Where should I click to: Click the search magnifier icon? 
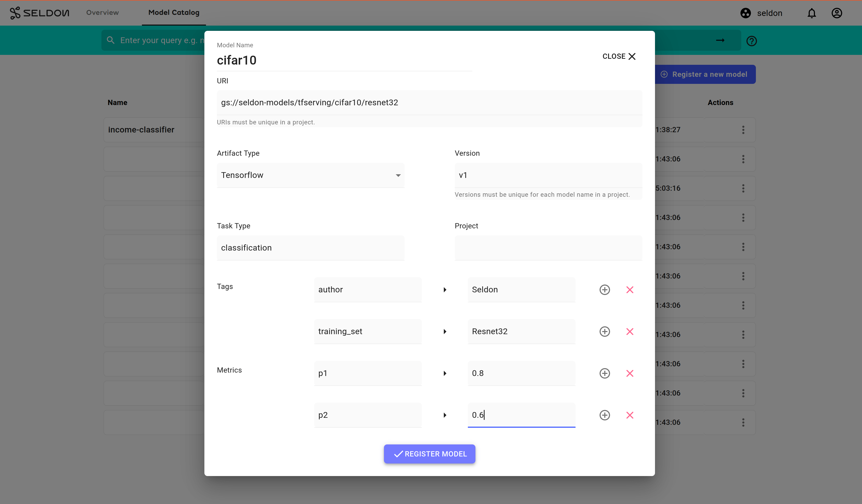pyautogui.click(x=111, y=40)
